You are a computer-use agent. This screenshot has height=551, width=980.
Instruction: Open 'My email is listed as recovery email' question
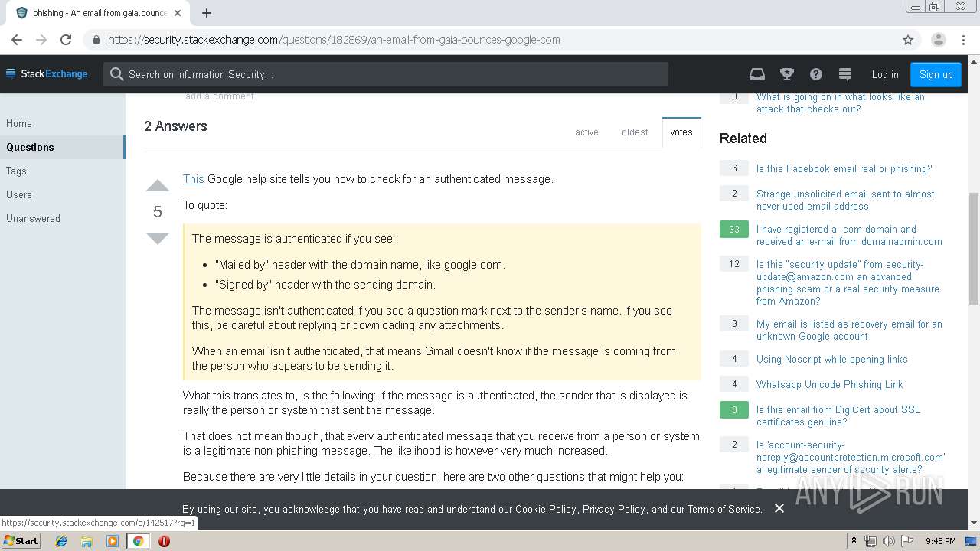[849, 331]
